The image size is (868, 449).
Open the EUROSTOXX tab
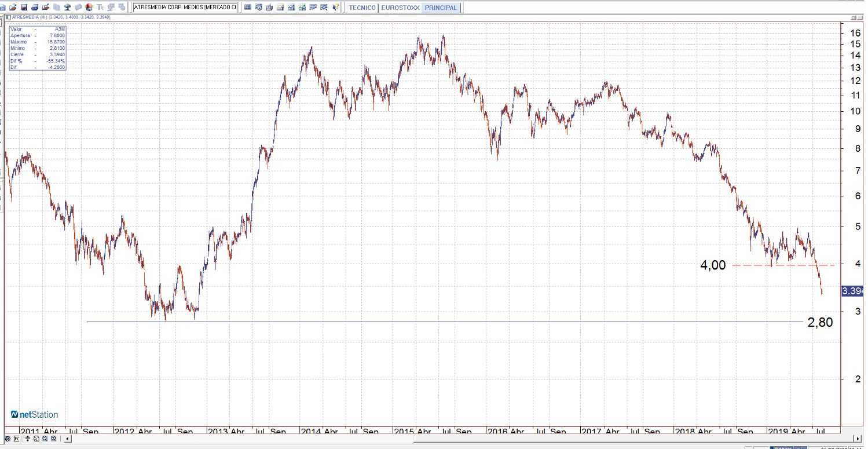point(401,8)
